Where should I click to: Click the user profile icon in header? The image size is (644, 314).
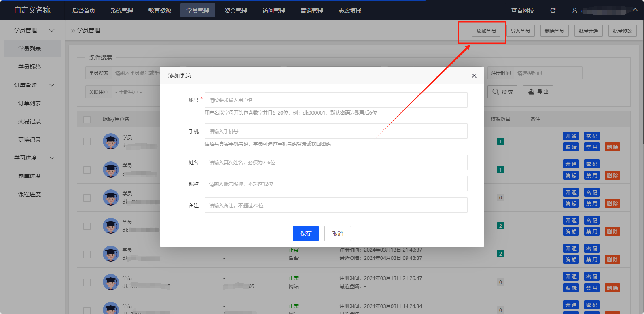tap(574, 11)
